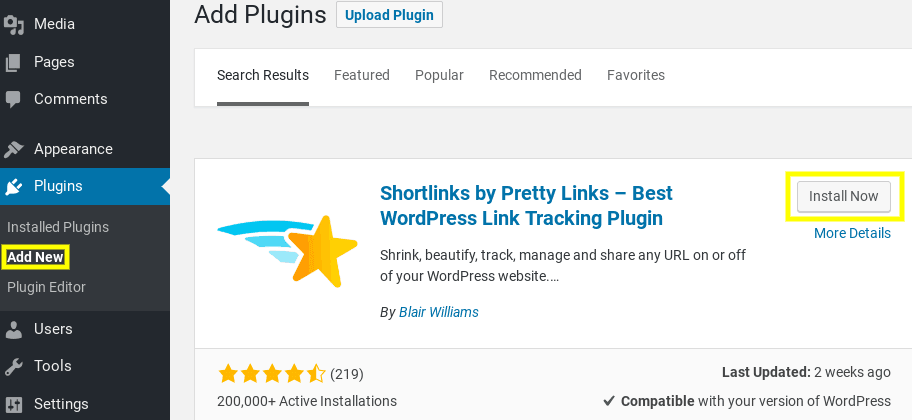912x420 pixels.
Task: Open Shortlinks by Pretty Links title link
Action: coord(526,205)
